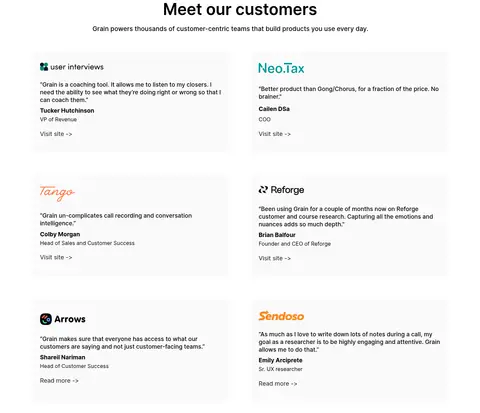This screenshot has width=480, height=413.
Task: Click the Sendoso orange logo
Action: point(281,316)
